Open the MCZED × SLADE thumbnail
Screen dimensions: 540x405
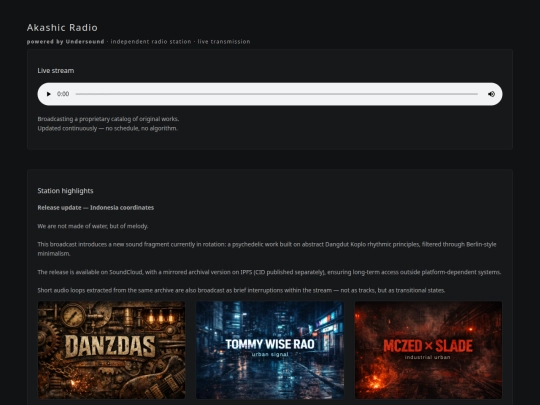428,350
